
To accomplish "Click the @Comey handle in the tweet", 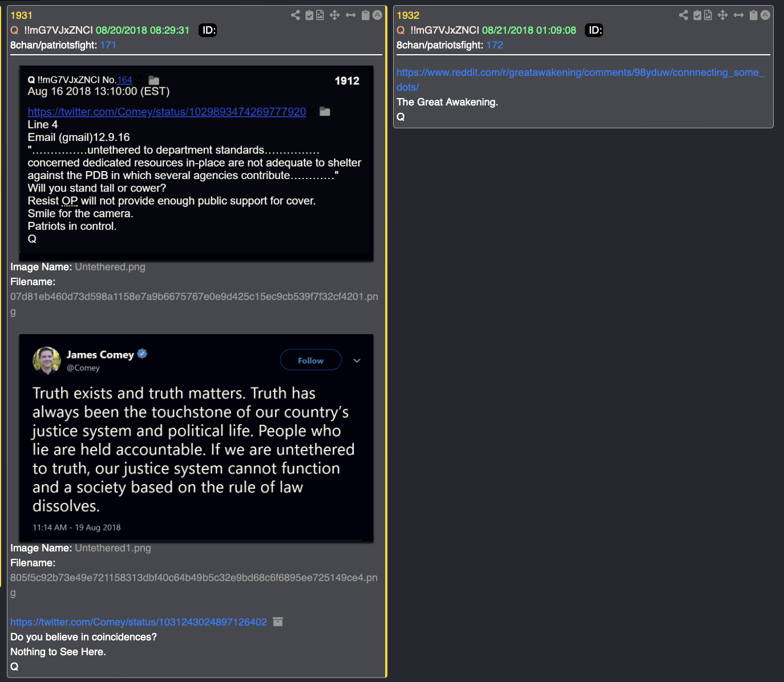I will coord(83,368).
